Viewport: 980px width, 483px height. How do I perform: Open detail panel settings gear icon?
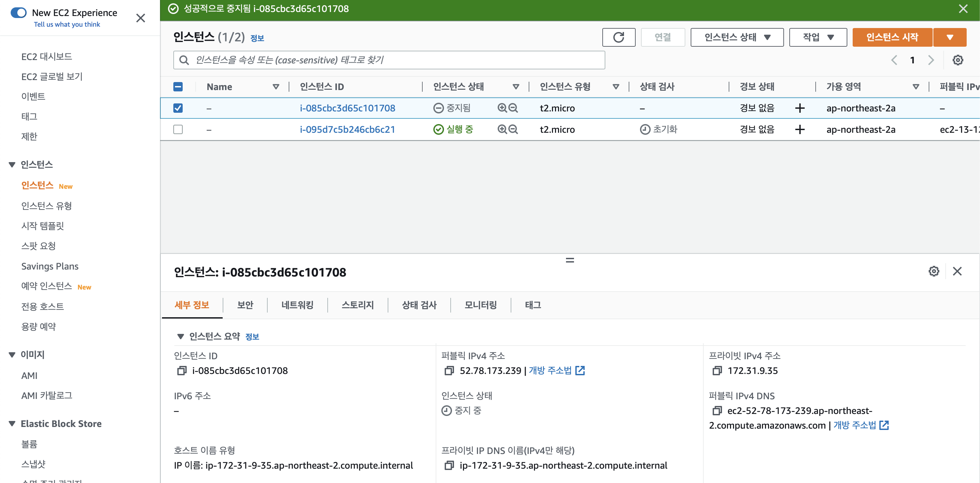[934, 272]
